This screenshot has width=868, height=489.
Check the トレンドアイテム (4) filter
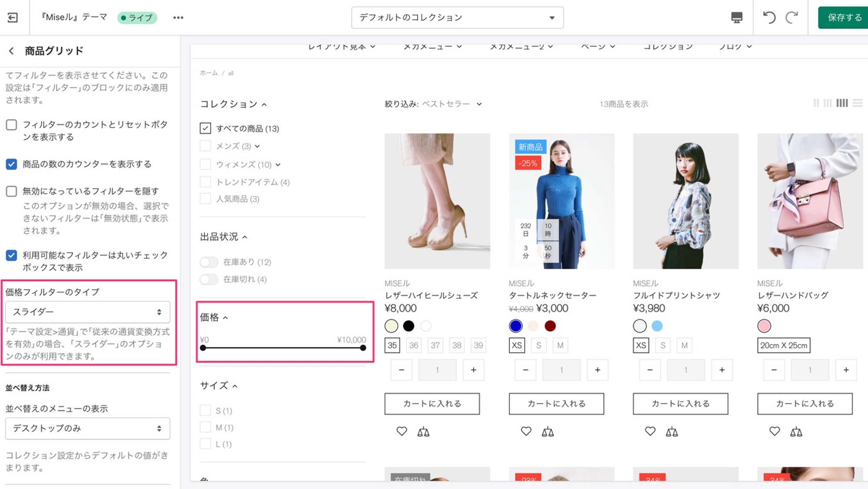(205, 182)
